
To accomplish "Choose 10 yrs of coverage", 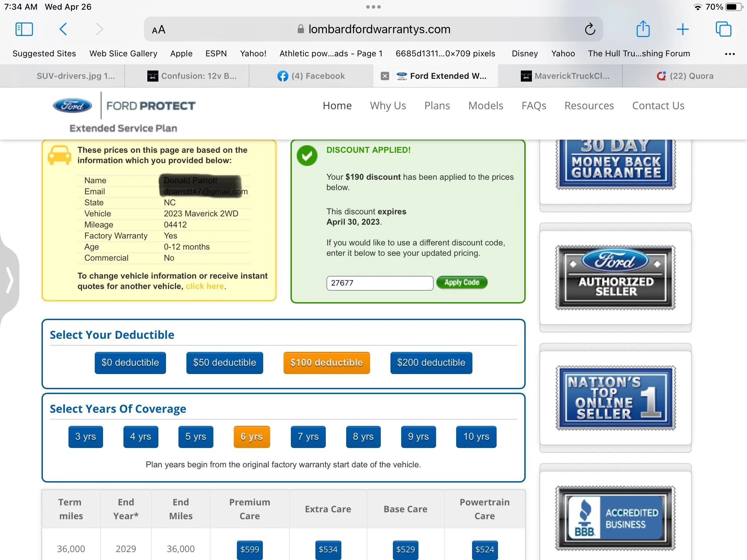I will click(x=476, y=437).
